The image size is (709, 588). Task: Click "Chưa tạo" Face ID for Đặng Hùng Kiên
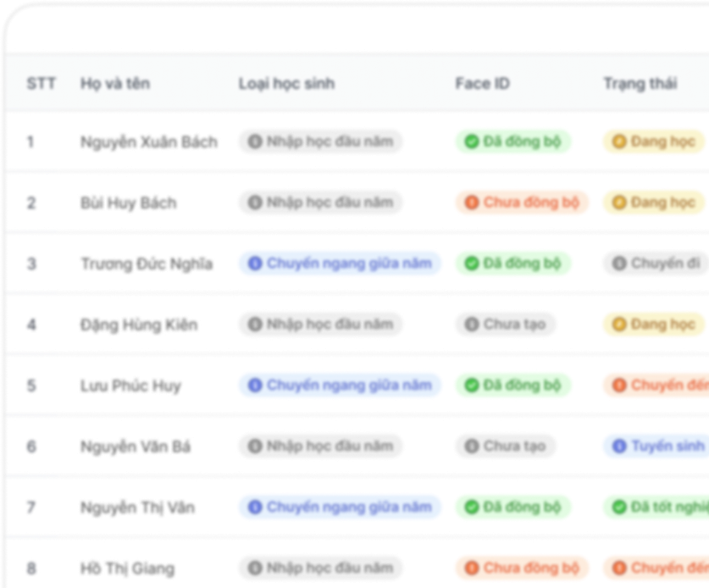coord(506,325)
